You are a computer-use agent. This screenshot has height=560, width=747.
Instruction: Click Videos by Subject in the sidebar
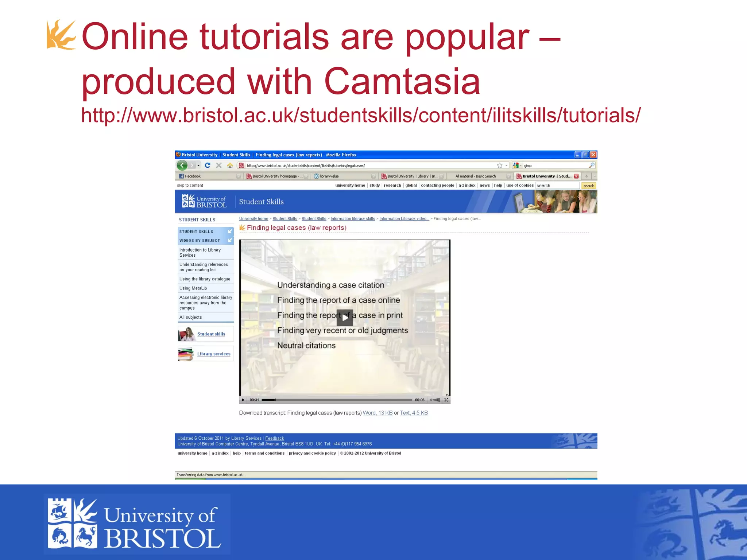point(206,241)
